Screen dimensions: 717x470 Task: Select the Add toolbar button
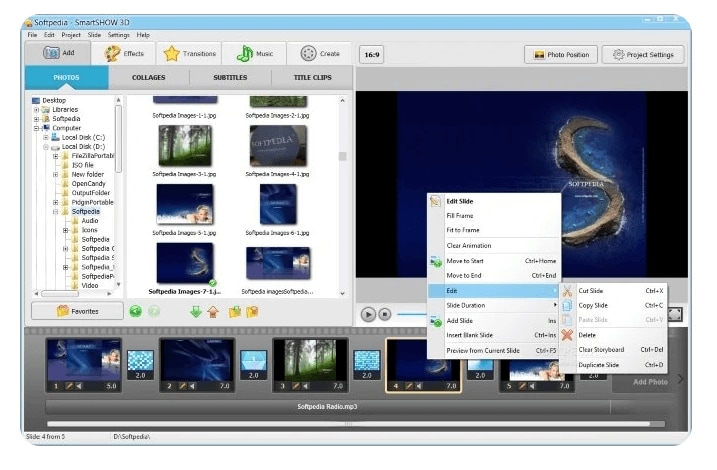point(58,53)
